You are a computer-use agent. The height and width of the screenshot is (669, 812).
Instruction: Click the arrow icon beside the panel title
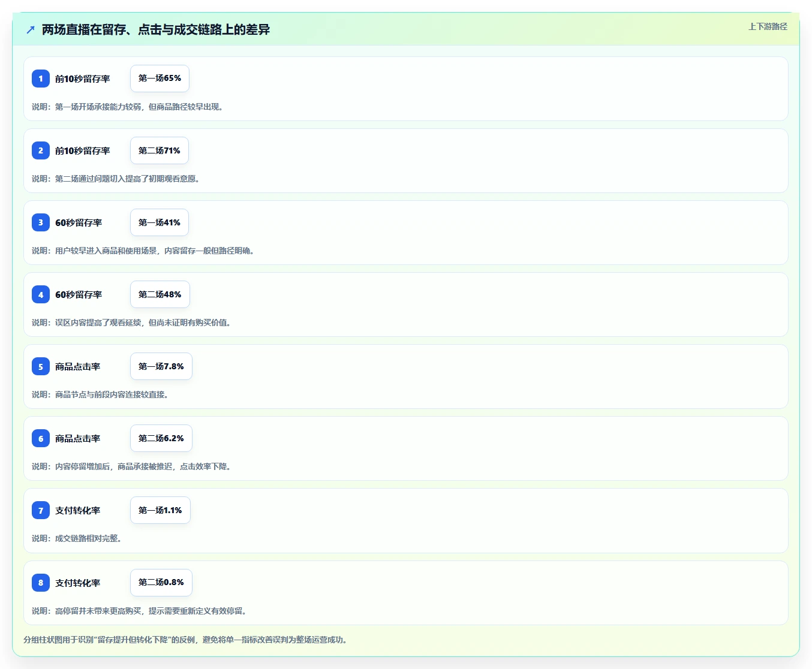tap(31, 29)
